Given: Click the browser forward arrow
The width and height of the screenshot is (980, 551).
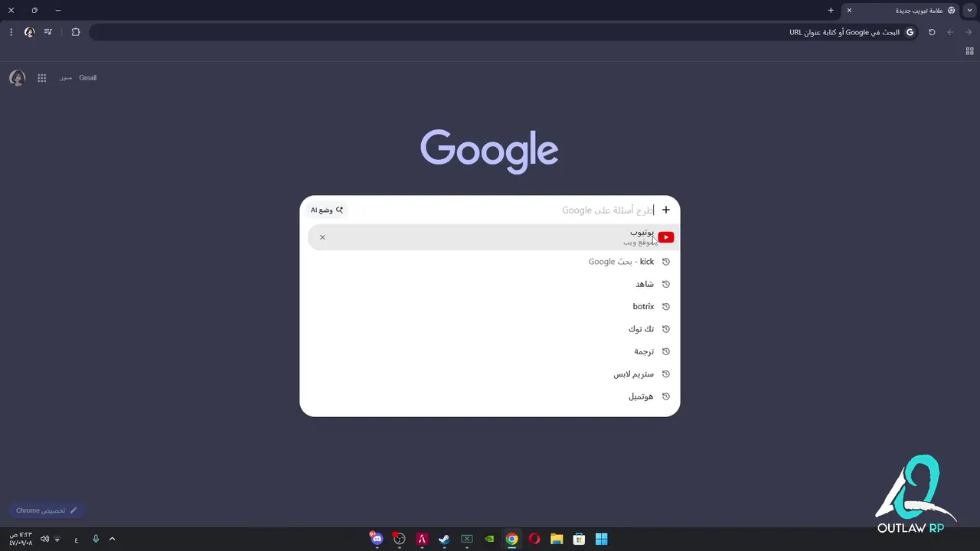Looking at the screenshot, I should tap(950, 32).
